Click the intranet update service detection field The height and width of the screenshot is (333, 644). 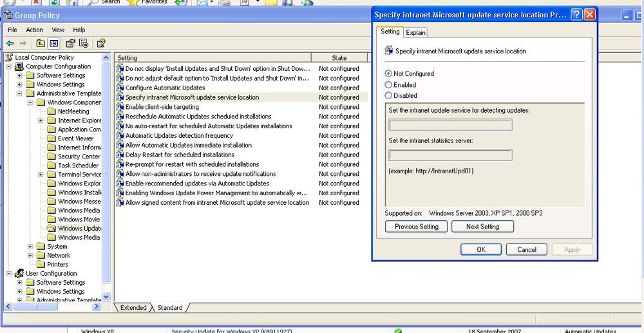click(x=451, y=125)
